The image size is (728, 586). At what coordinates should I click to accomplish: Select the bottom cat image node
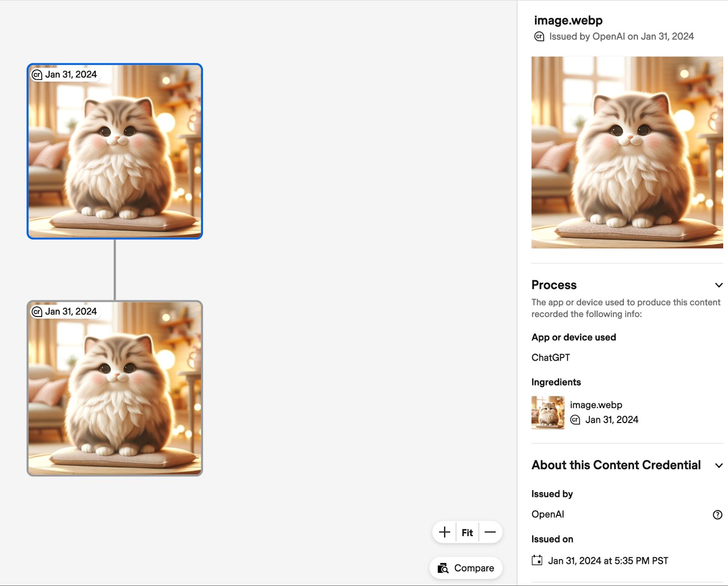[x=115, y=389]
